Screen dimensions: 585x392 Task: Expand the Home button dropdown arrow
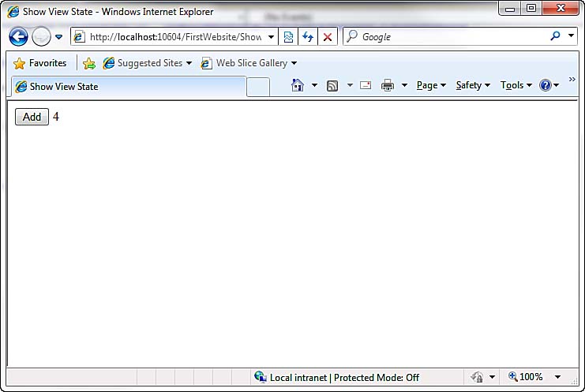[x=314, y=85]
